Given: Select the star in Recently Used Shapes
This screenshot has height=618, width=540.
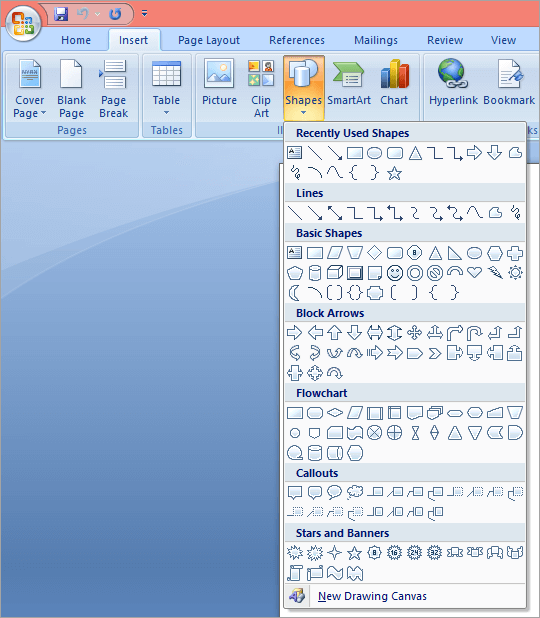Looking at the screenshot, I should point(394,173).
